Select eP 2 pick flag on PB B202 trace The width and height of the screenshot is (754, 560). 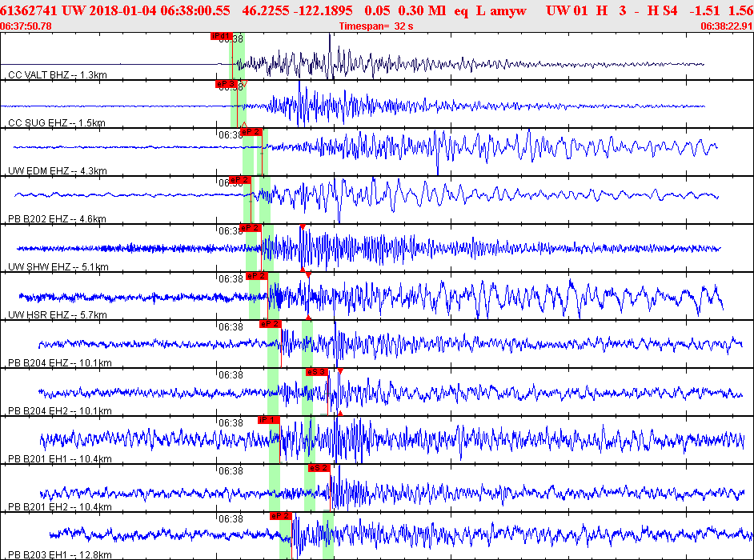point(239,180)
